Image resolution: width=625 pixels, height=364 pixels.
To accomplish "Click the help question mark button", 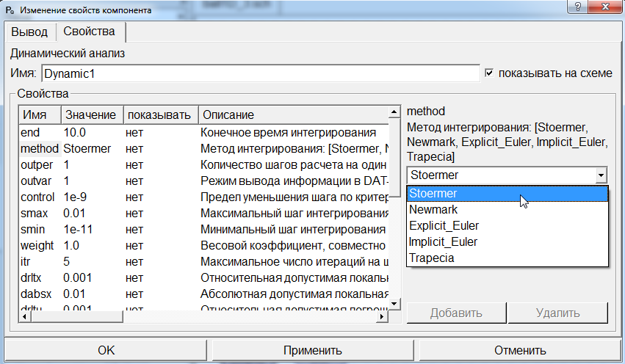I will [x=579, y=9].
